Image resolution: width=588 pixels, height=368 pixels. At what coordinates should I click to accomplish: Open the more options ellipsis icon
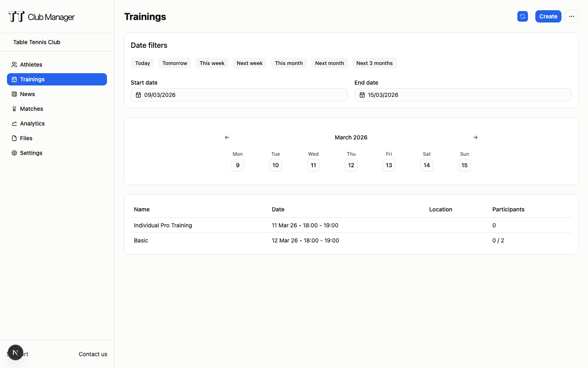pyautogui.click(x=572, y=16)
